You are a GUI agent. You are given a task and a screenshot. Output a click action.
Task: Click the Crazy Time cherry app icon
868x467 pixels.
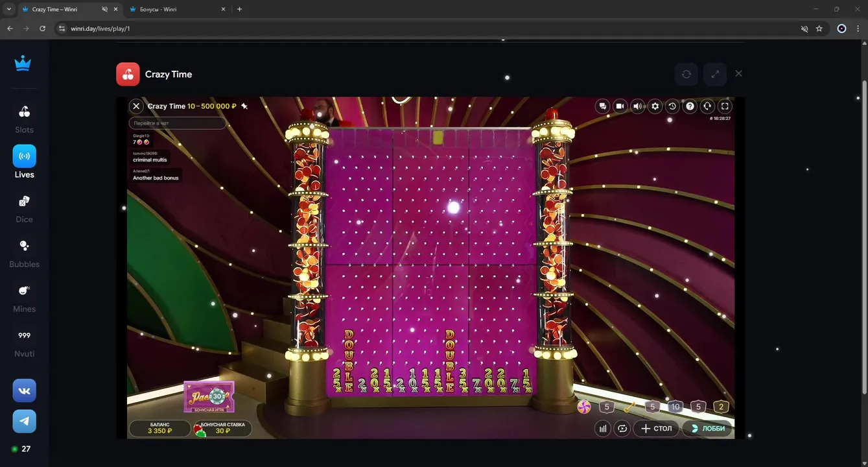click(x=128, y=74)
